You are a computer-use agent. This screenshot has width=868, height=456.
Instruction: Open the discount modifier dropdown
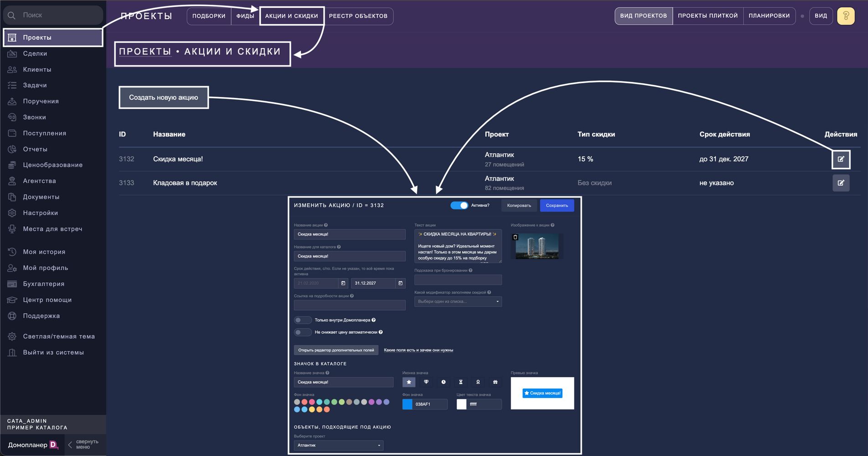(458, 301)
